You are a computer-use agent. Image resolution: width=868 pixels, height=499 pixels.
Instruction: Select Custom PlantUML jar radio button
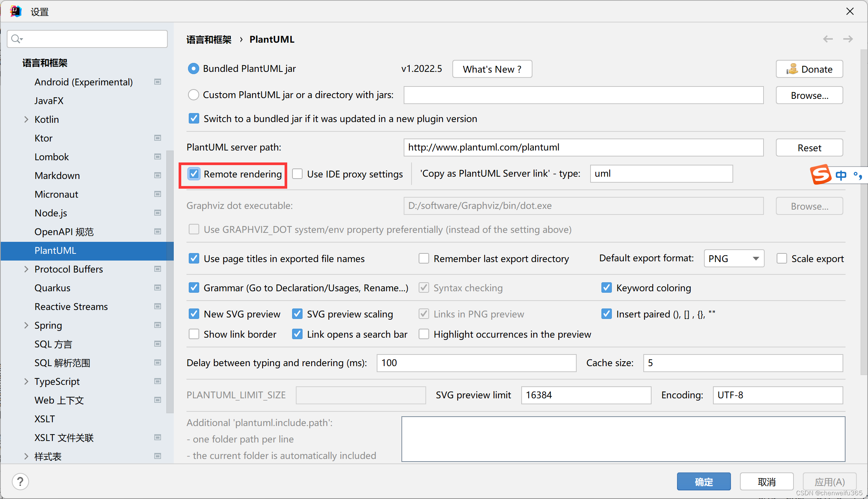click(x=193, y=95)
